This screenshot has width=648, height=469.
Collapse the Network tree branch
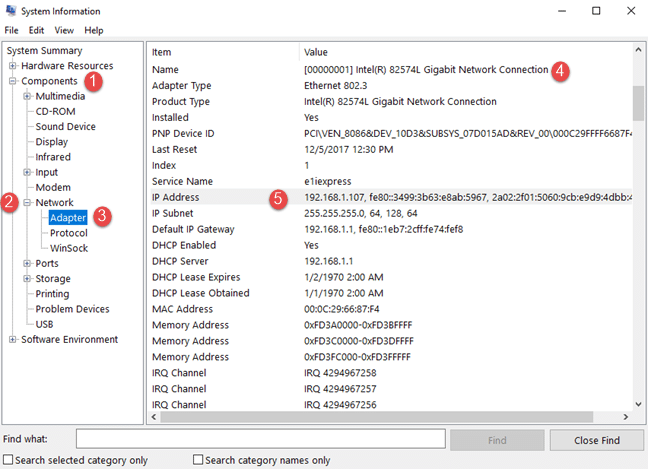(x=27, y=203)
